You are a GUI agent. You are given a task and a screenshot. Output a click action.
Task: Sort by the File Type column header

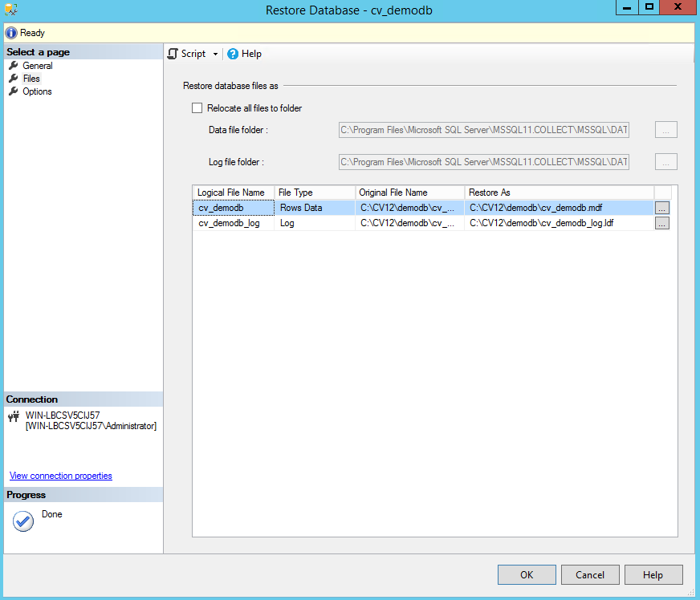pos(315,193)
